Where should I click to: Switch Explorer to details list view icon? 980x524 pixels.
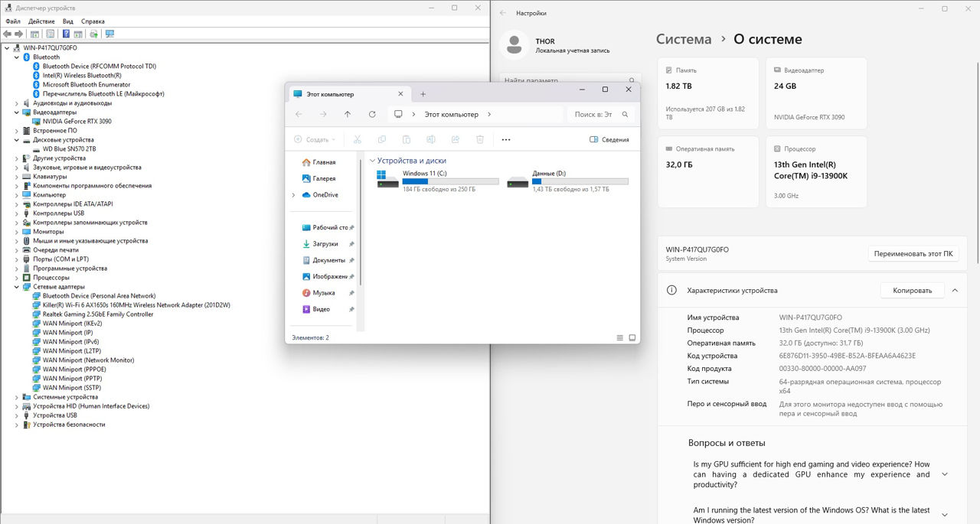pyautogui.click(x=620, y=337)
